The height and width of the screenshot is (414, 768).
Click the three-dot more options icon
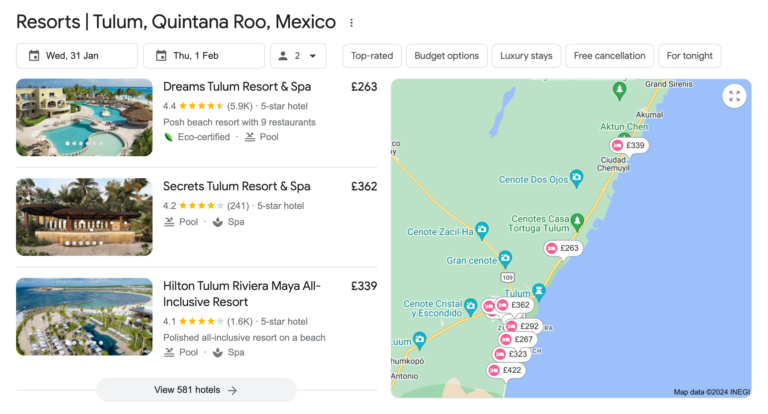pyautogui.click(x=351, y=22)
